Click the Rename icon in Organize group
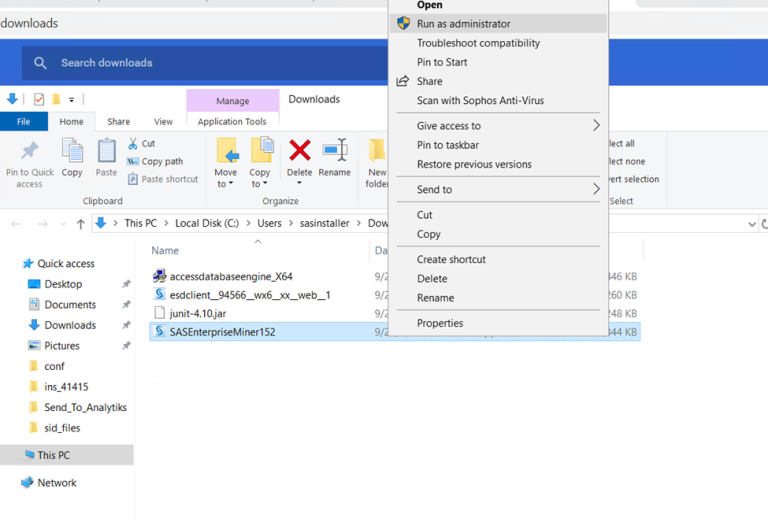Image resolution: width=768 pixels, height=522 pixels. pos(335,150)
